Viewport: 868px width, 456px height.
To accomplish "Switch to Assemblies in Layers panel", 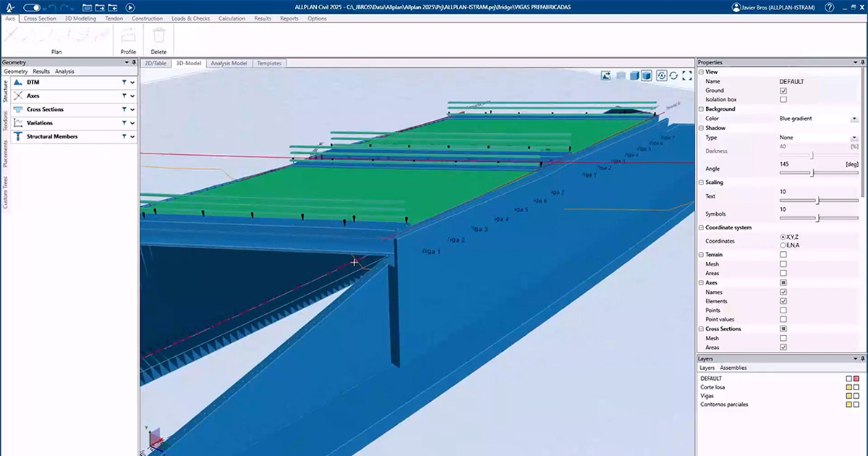I will pos(733,368).
